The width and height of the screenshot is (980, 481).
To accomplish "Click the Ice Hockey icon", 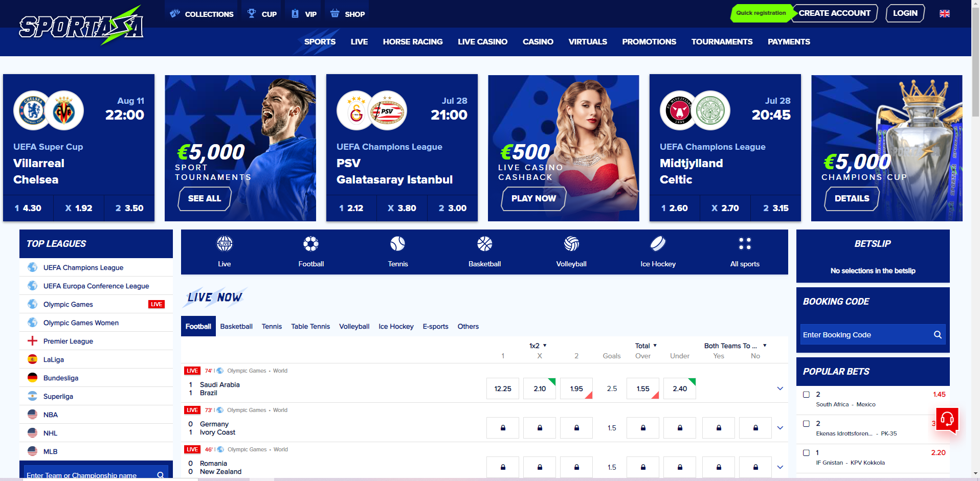I will pyautogui.click(x=658, y=244).
